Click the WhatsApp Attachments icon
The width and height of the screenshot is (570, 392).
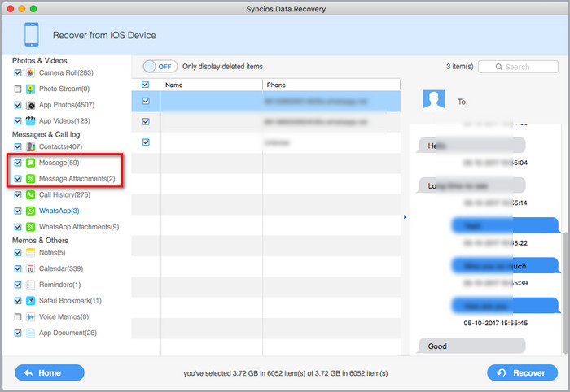[x=31, y=227]
